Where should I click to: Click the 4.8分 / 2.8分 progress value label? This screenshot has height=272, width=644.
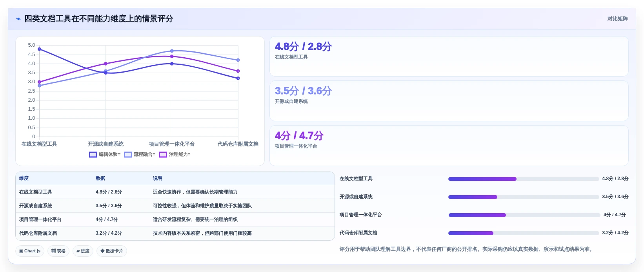tap(615, 179)
